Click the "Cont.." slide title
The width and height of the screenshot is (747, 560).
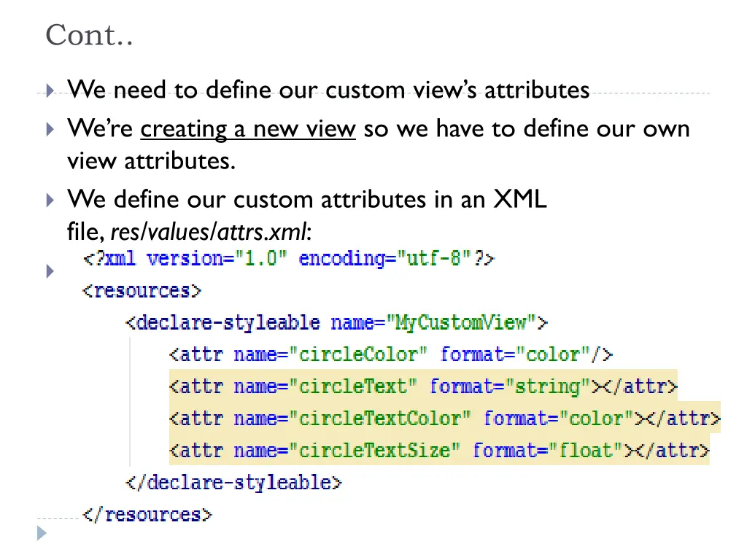click(x=89, y=35)
